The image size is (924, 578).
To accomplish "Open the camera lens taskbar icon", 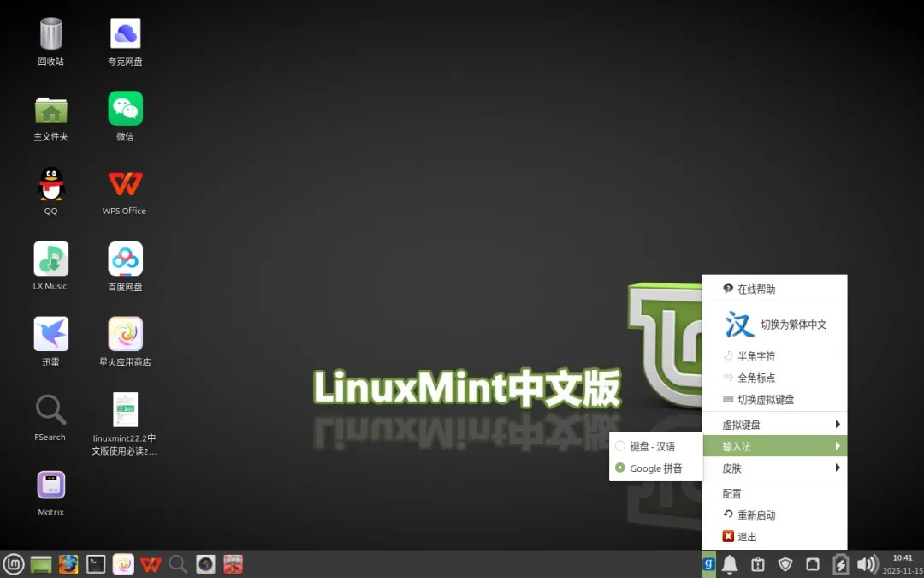I will pos(205,564).
